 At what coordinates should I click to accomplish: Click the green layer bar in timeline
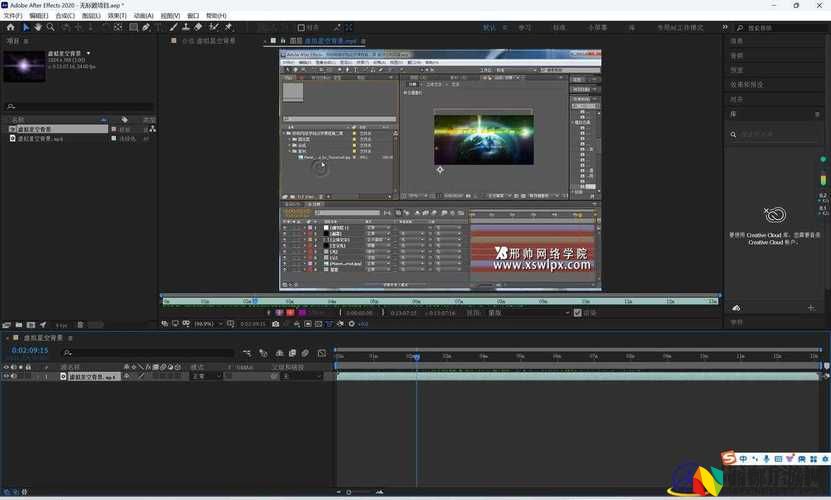[x=578, y=376]
